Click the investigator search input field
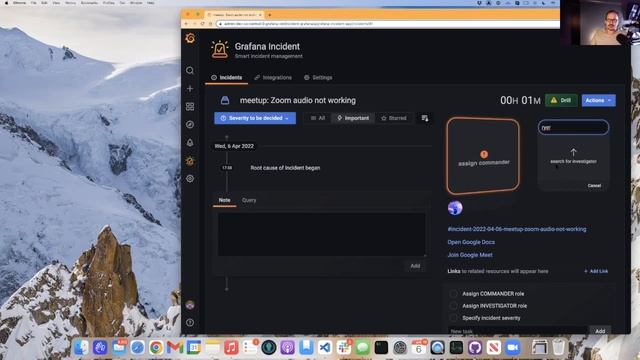Image resolution: width=640 pixels, height=360 pixels. [x=573, y=128]
